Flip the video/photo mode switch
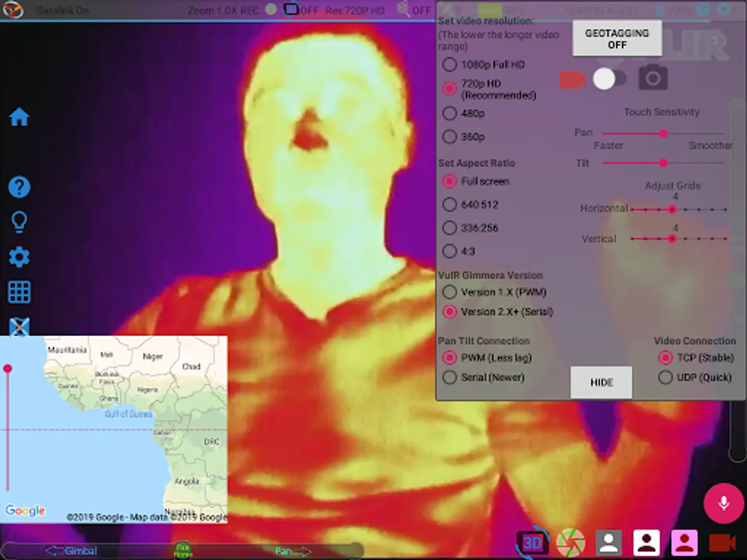 point(610,79)
